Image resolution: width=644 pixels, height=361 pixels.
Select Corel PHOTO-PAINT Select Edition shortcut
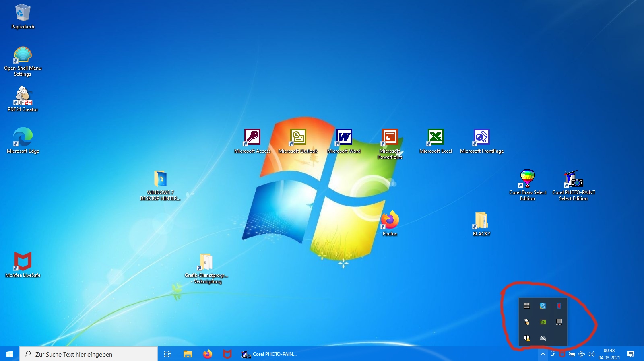pyautogui.click(x=574, y=185)
